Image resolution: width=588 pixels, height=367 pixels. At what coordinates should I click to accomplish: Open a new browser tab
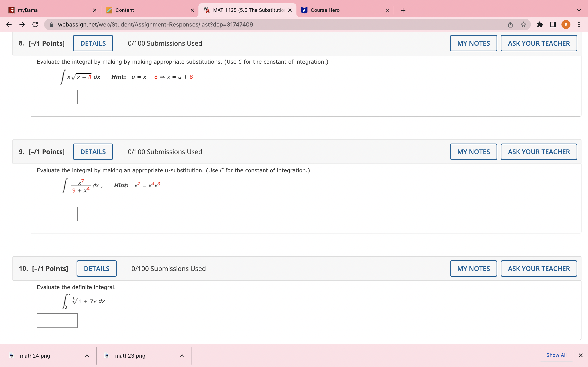pos(403,10)
